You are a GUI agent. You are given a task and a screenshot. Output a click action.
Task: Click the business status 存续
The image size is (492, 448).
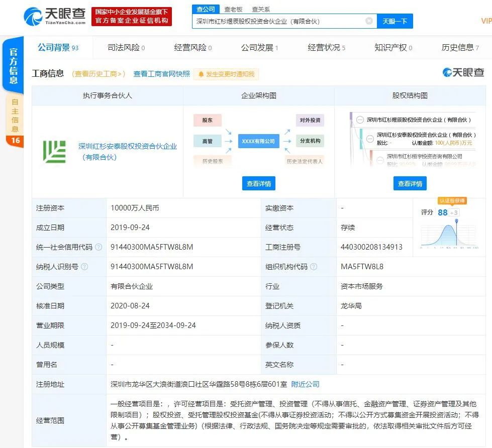(x=348, y=228)
